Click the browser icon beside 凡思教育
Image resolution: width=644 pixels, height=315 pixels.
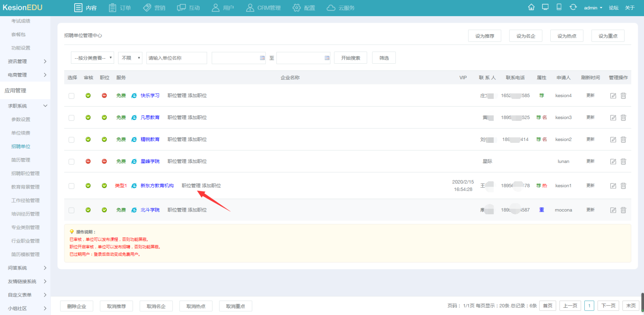[x=134, y=118]
